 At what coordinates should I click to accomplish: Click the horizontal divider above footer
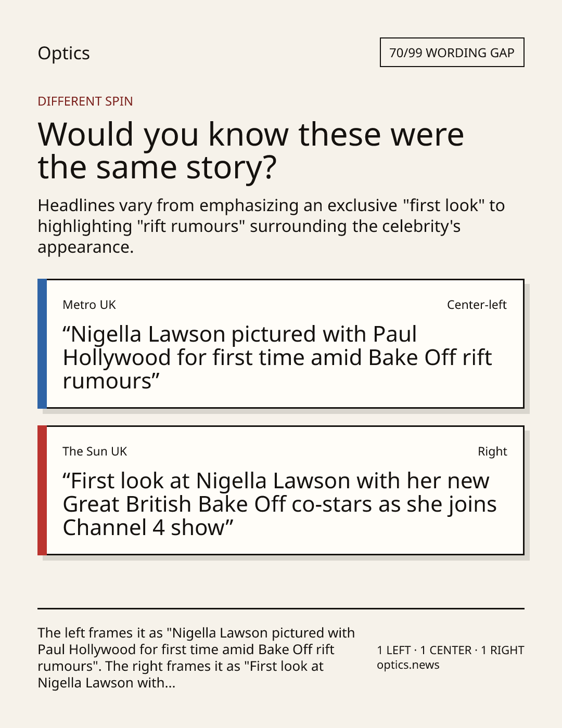(x=281, y=608)
